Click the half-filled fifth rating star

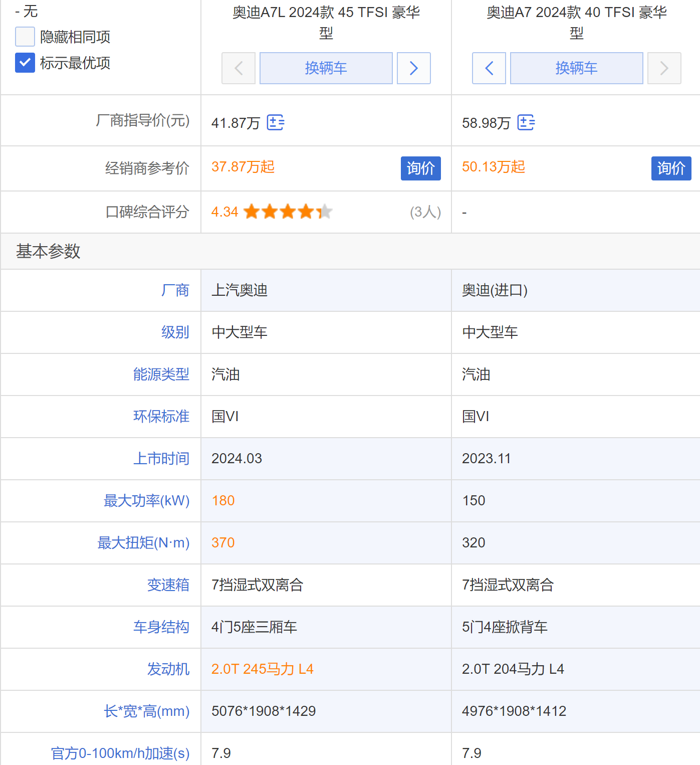[325, 212]
